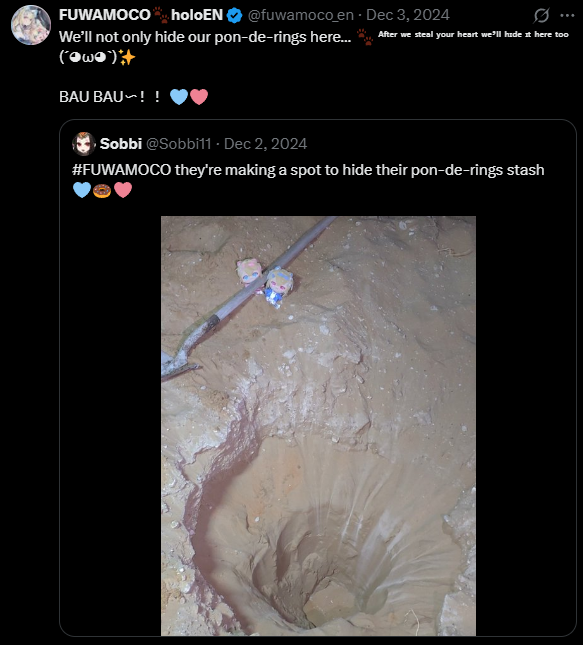Click the small handwritten 'steal your heart' image text
The height and width of the screenshot is (645, 583).
473,35
